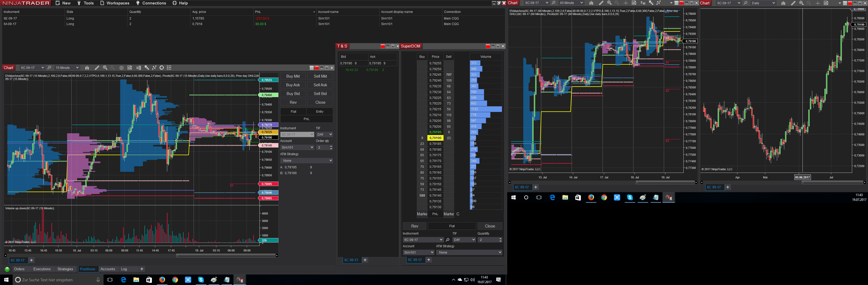Toggle cross hair in the 60 Minute chart
The height and width of the screenshot is (285, 868).
(626, 3)
